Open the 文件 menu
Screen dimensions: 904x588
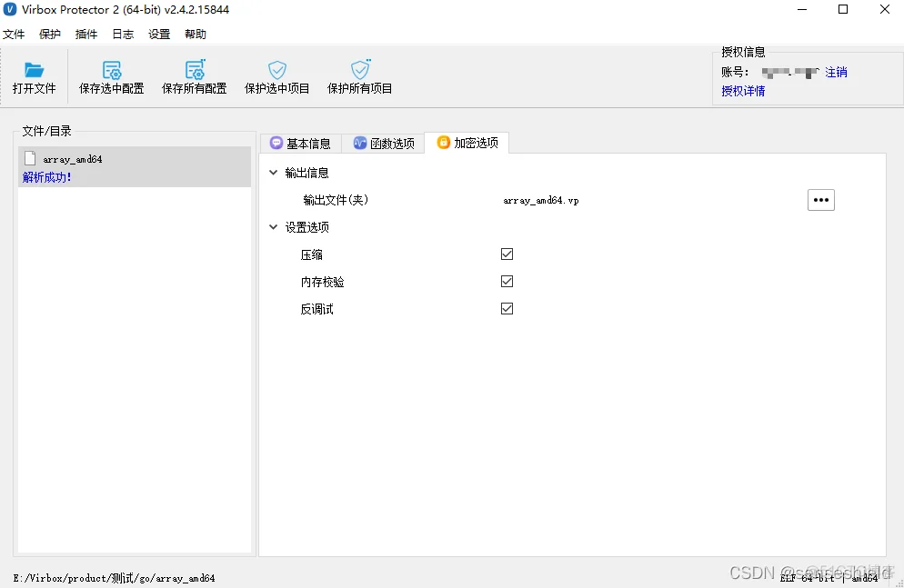(14, 34)
